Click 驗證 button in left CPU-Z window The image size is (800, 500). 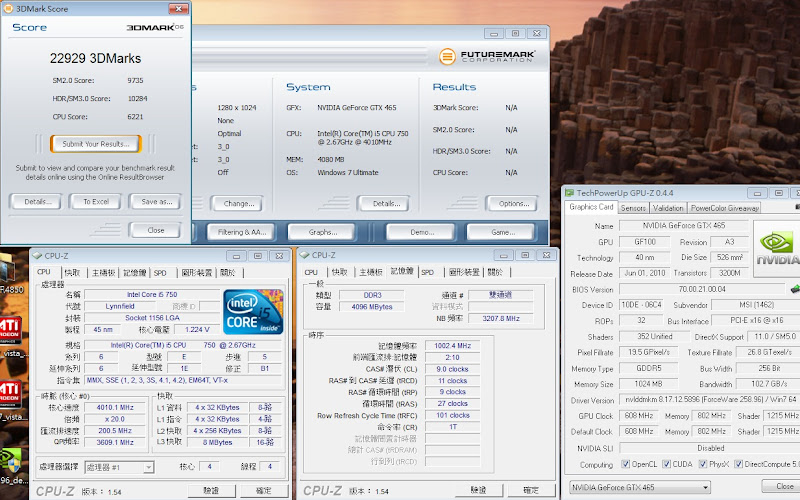211,490
